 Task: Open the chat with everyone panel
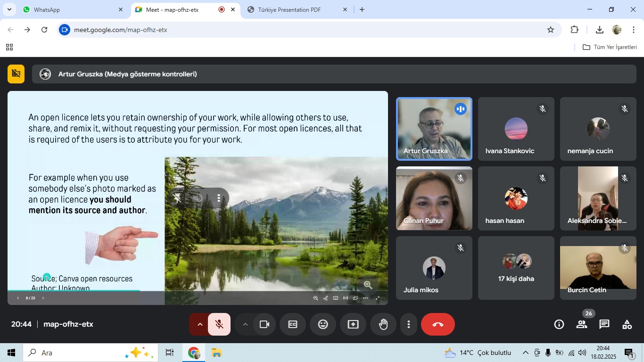[604, 324]
